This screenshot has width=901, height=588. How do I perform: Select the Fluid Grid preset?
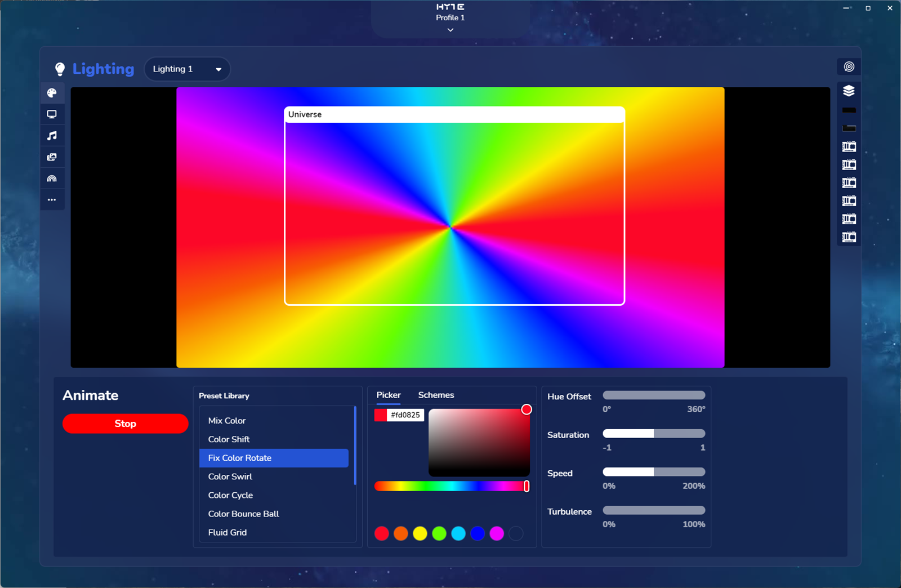tap(228, 532)
